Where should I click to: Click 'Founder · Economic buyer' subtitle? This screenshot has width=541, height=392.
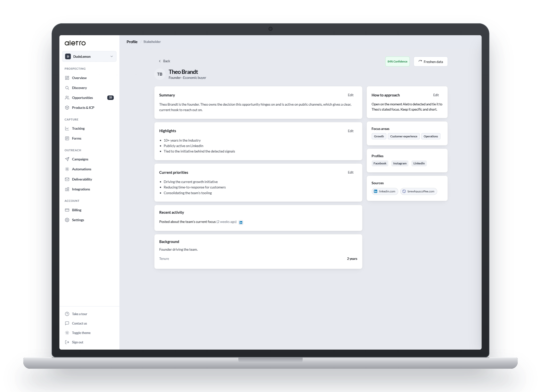(x=187, y=78)
